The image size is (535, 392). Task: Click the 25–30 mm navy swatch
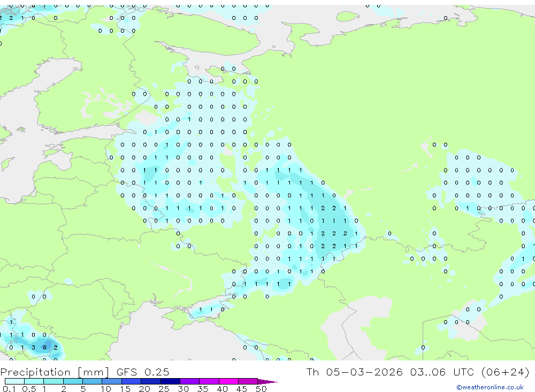point(170,381)
